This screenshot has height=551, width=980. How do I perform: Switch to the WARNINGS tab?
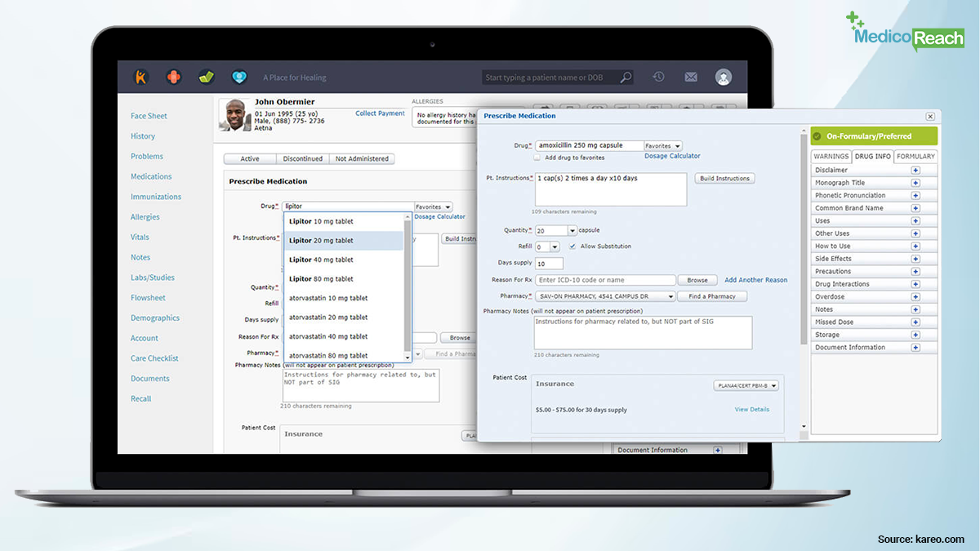831,156
